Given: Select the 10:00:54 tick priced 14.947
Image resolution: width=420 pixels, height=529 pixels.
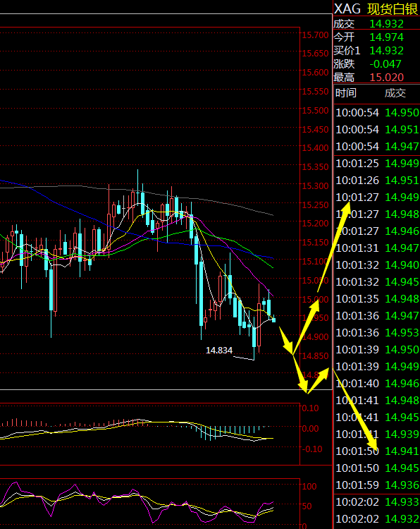Looking at the screenshot, I should 377,147.
